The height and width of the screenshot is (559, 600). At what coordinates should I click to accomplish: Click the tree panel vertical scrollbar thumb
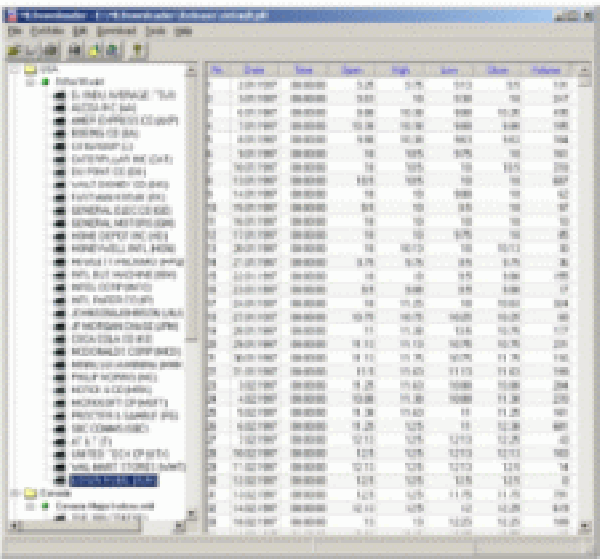click(x=191, y=207)
